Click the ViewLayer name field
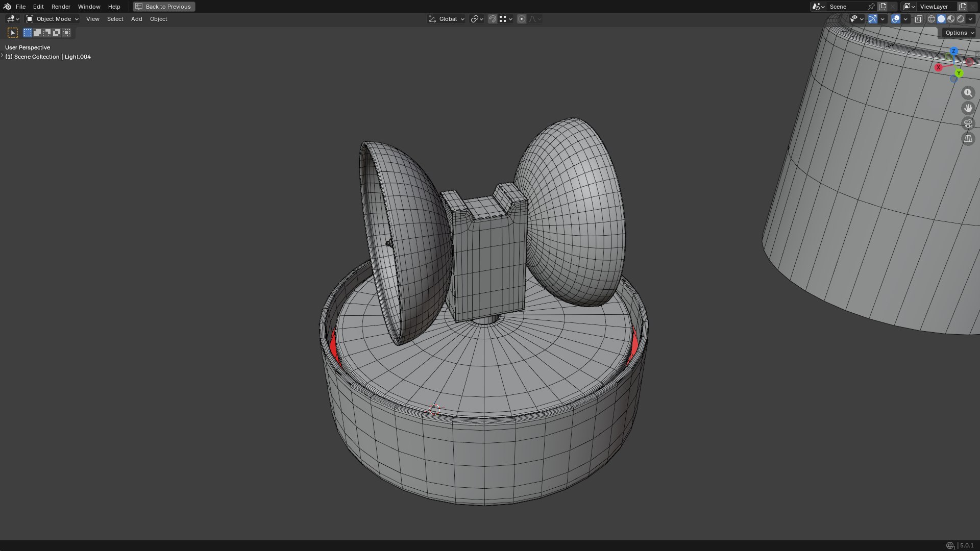Screen dimensions: 980x551 pyautogui.click(x=937, y=7)
